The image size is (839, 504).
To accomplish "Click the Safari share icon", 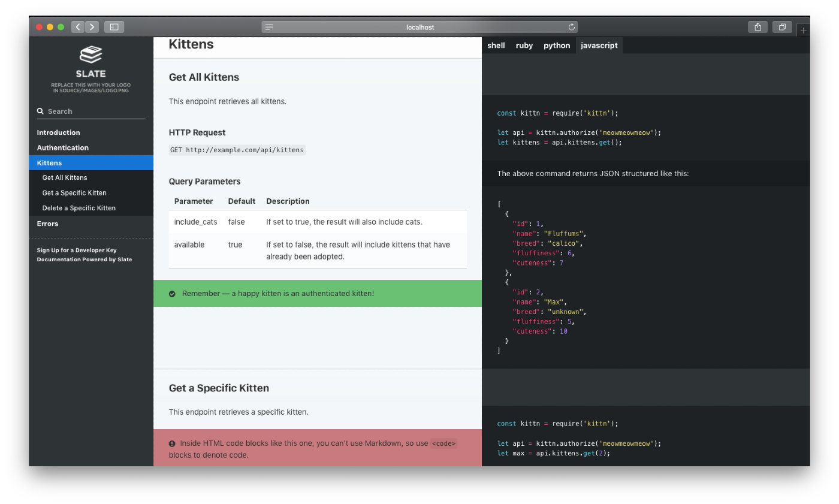I will [757, 26].
